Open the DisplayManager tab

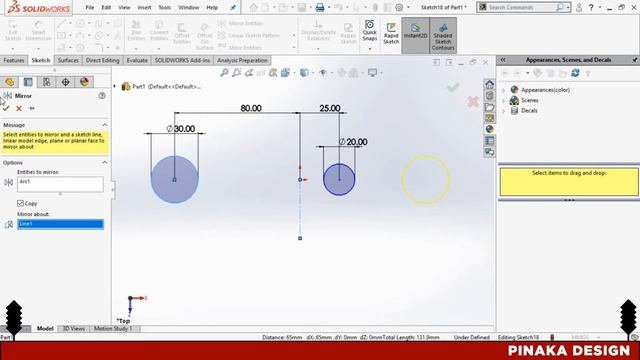click(x=84, y=82)
